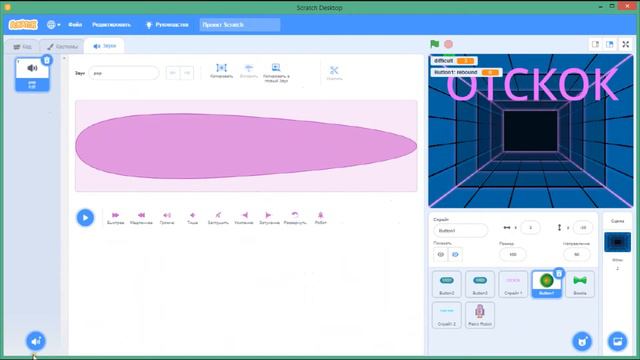Click the sound name input field
The height and width of the screenshot is (360, 640).
point(124,73)
